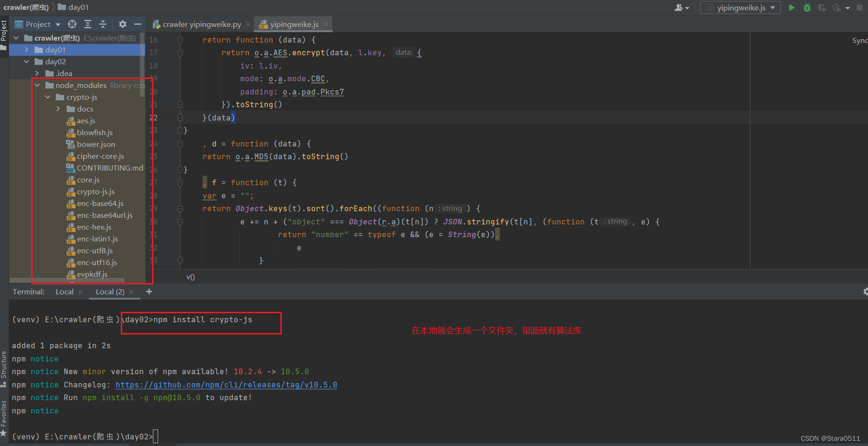This screenshot has width=868, height=446.
Task: Click the Project tree vertical scrollbar
Action: click(143, 65)
